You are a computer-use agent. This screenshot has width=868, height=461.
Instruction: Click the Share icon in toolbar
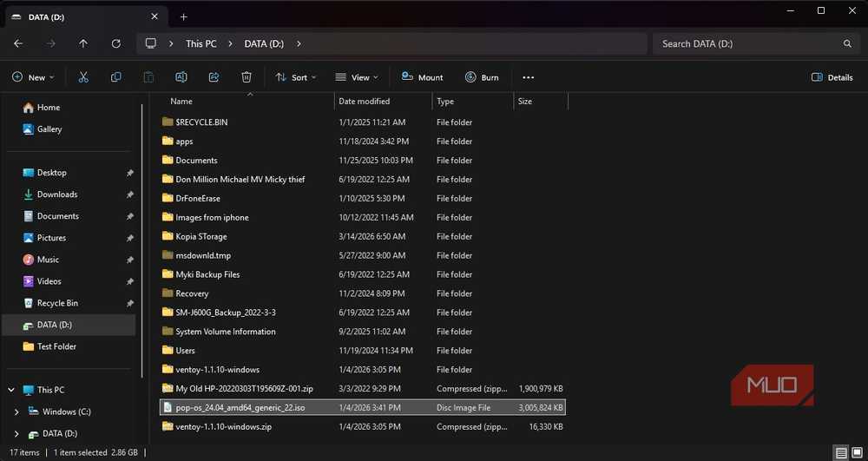click(214, 77)
